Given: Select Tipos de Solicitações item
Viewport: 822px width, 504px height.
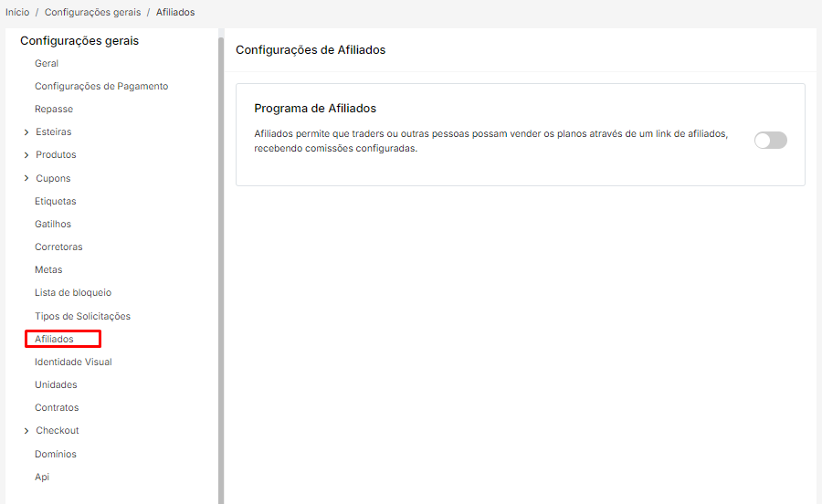Looking at the screenshot, I should pyautogui.click(x=82, y=317).
